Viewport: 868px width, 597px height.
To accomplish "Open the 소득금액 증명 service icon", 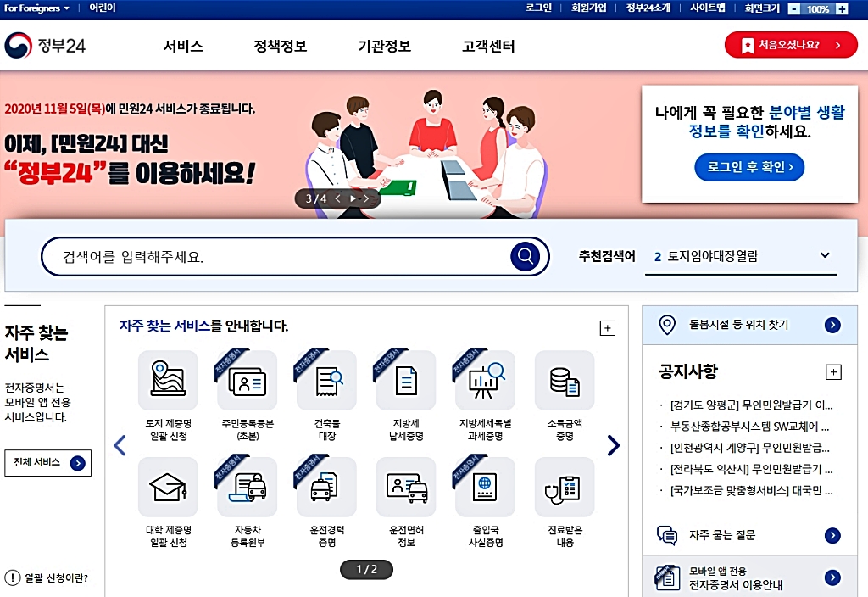I will point(564,381).
